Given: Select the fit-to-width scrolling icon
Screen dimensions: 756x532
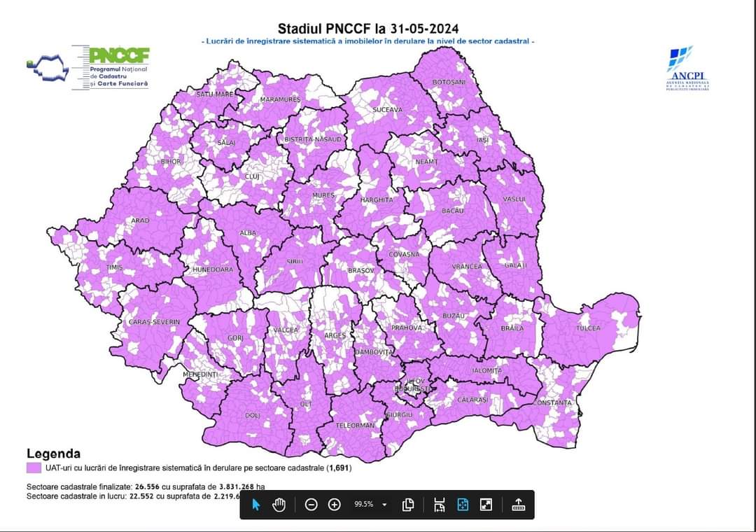Looking at the screenshot, I should tap(439, 505).
